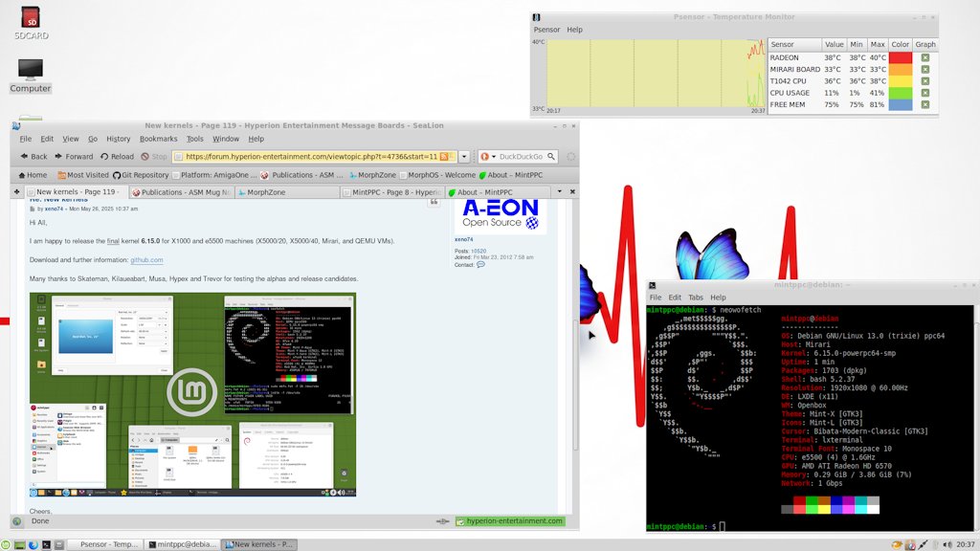Click the globe icon in the SeaLion status bar
Image resolution: width=980 pixels, height=551 pixels.
coord(17,521)
